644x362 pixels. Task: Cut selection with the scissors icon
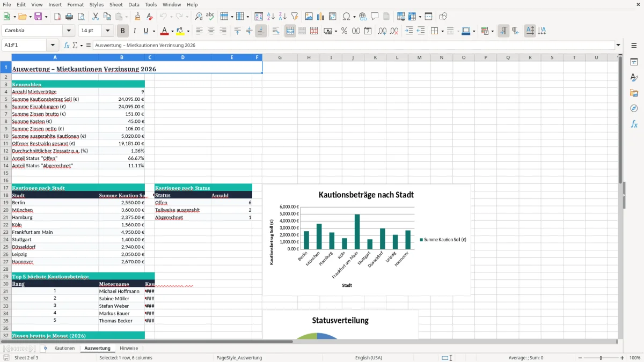95,17
